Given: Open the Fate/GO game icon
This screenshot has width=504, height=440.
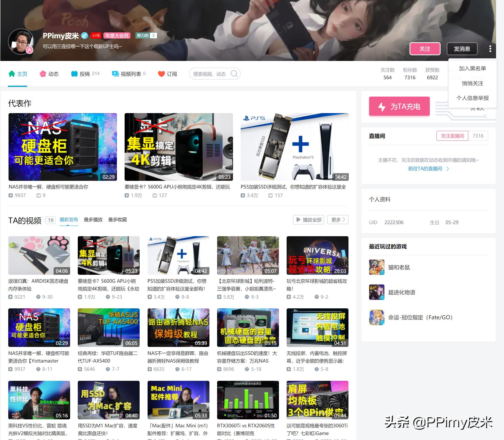Looking at the screenshot, I should (377, 317).
